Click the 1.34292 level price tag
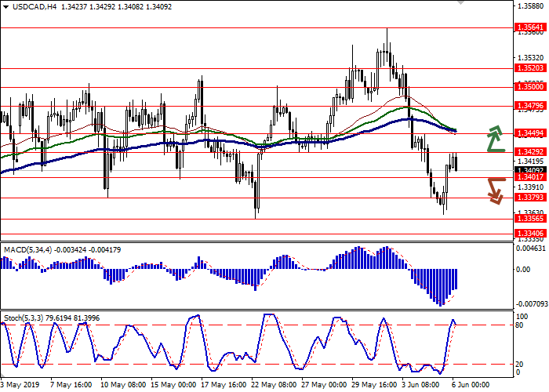 point(530,151)
